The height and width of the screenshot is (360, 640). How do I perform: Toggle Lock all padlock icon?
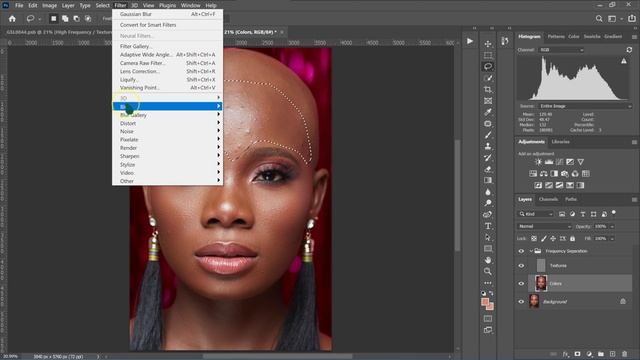click(x=572, y=238)
